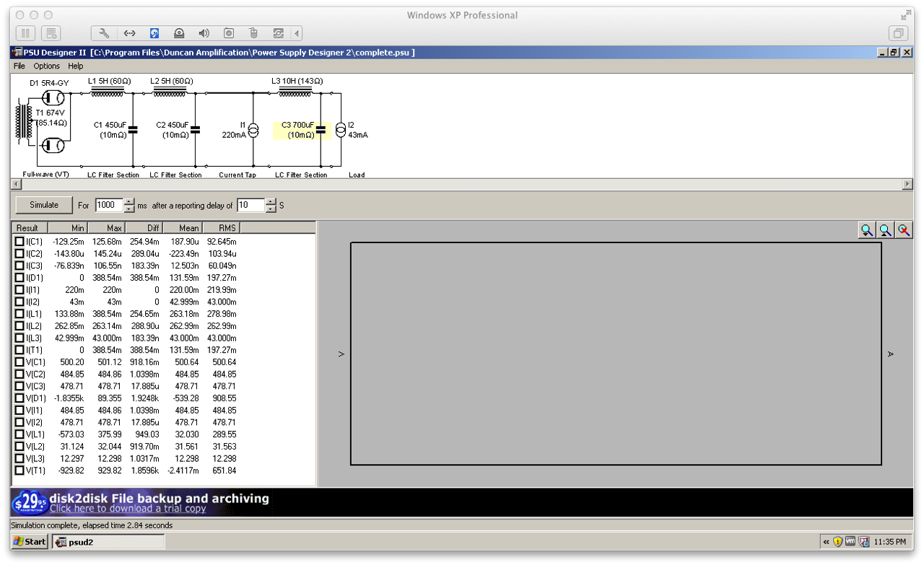Click the VM multi-window icon at top right

(898, 33)
